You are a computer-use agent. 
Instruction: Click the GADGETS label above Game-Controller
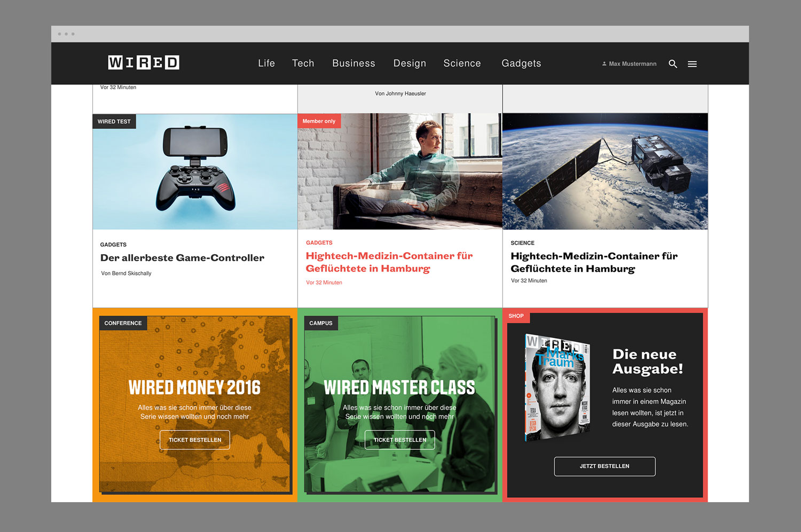pyautogui.click(x=113, y=245)
